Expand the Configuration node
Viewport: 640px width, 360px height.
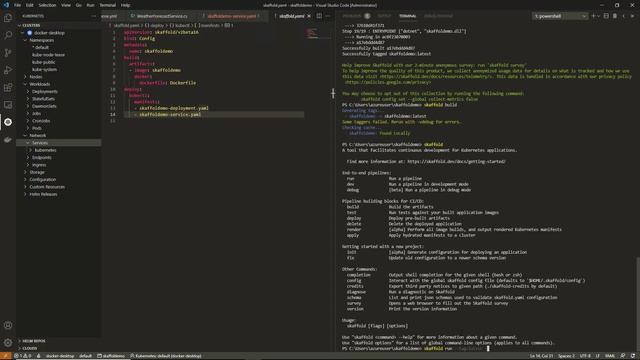pyautogui.click(x=25, y=180)
